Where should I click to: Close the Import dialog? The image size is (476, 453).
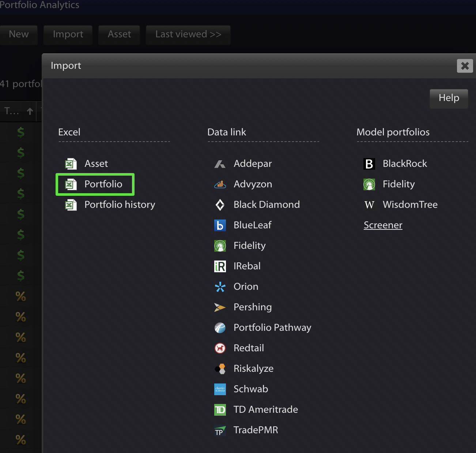[x=465, y=66]
